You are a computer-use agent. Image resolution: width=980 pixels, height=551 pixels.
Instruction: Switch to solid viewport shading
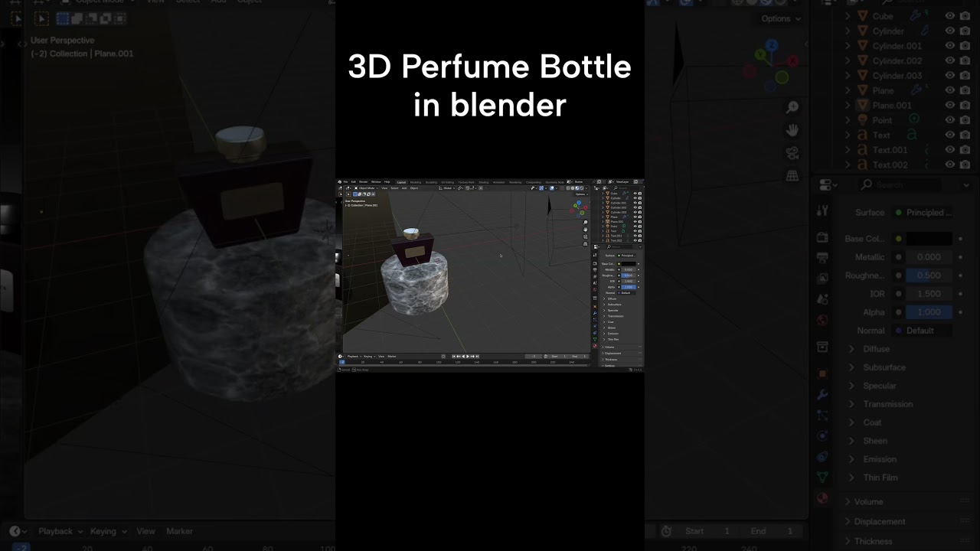tap(573, 188)
